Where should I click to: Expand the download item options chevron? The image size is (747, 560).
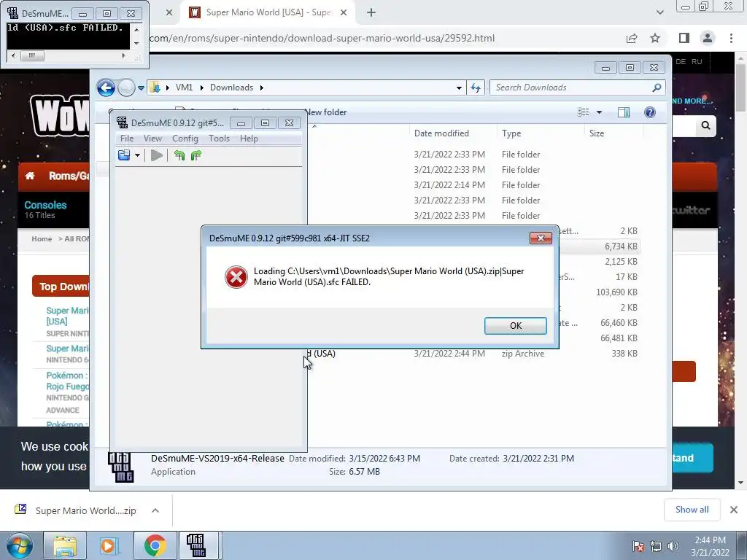tap(155, 510)
